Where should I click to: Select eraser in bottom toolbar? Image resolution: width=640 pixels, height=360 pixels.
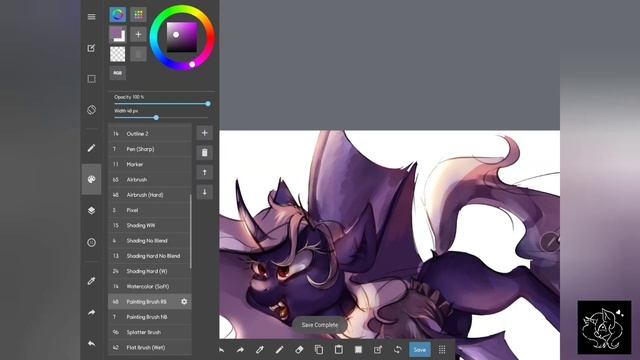[299, 350]
